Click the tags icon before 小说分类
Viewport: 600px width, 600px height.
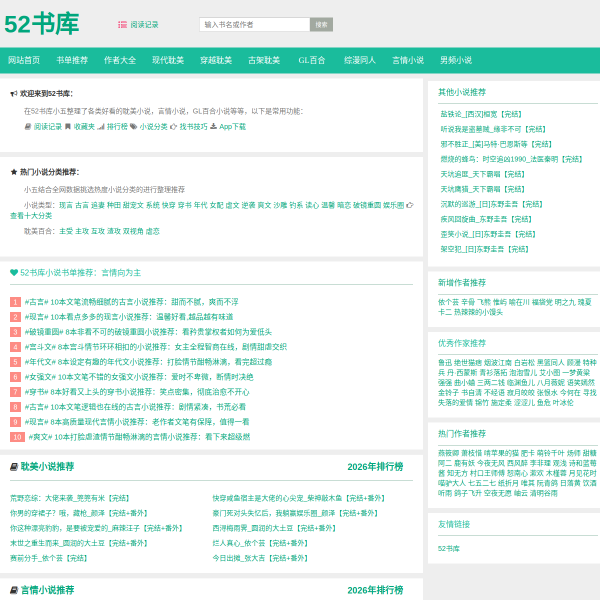(134, 127)
